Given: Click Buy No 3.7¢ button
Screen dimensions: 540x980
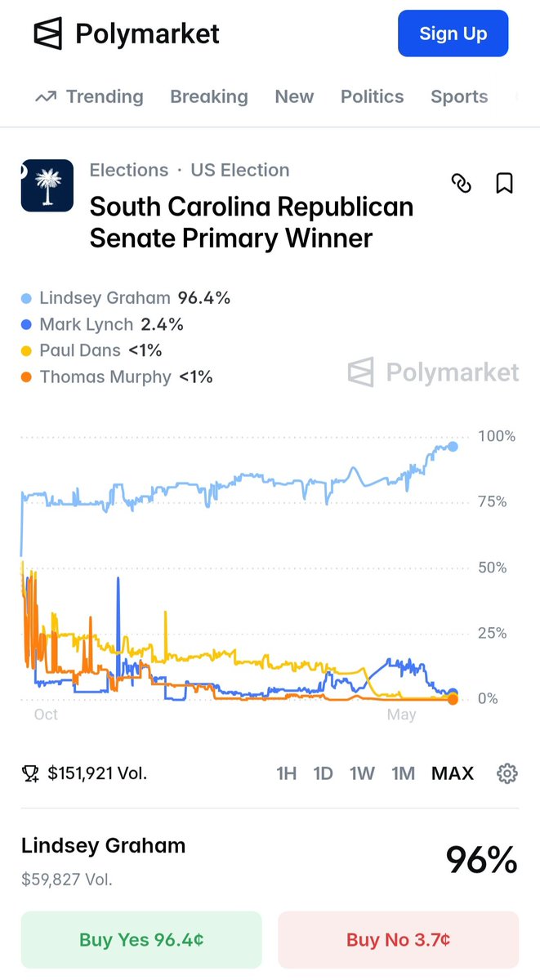Looking at the screenshot, I should pos(399,940).
